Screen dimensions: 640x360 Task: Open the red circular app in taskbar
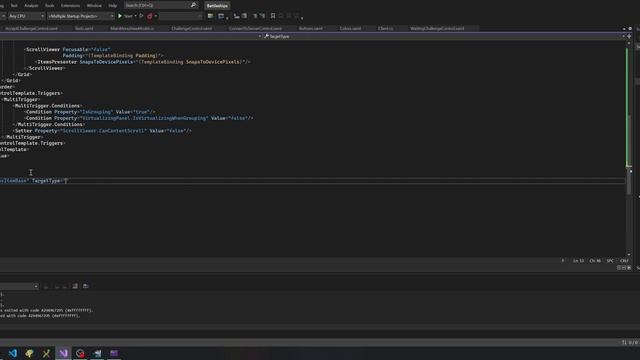[x=80, y=353]
